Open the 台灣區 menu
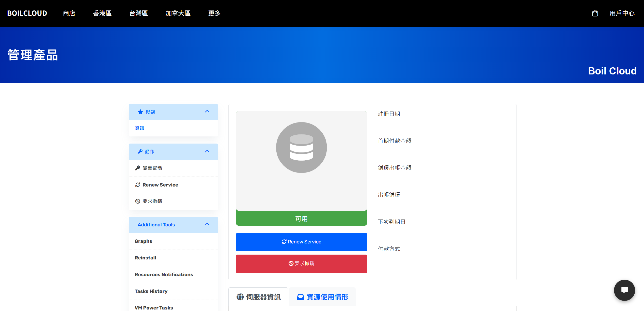This screenshot has width=644, height=311. (139, 13)
